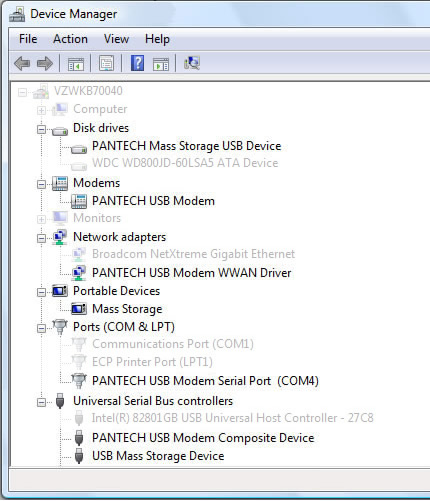Click the Network adapters category icon
Viewport: 430px width, 501px height.
[60, 237]
